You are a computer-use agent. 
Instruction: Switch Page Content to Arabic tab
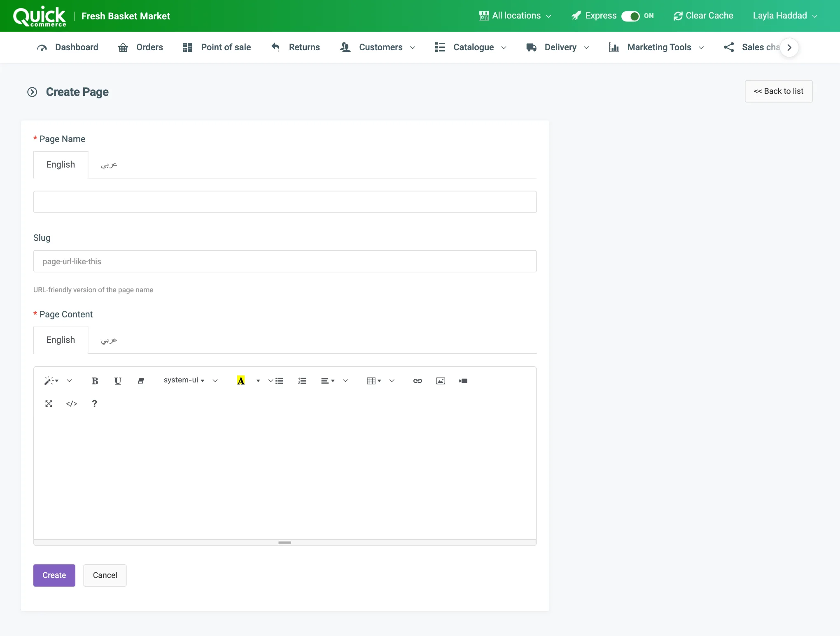(x=109, y=340)
